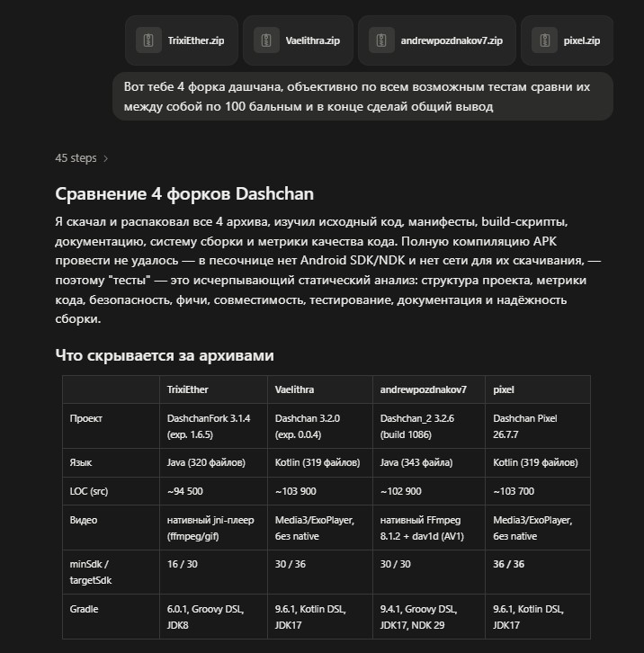Click the pixel column header
This screenshot has width=644, height=653.
504,389
